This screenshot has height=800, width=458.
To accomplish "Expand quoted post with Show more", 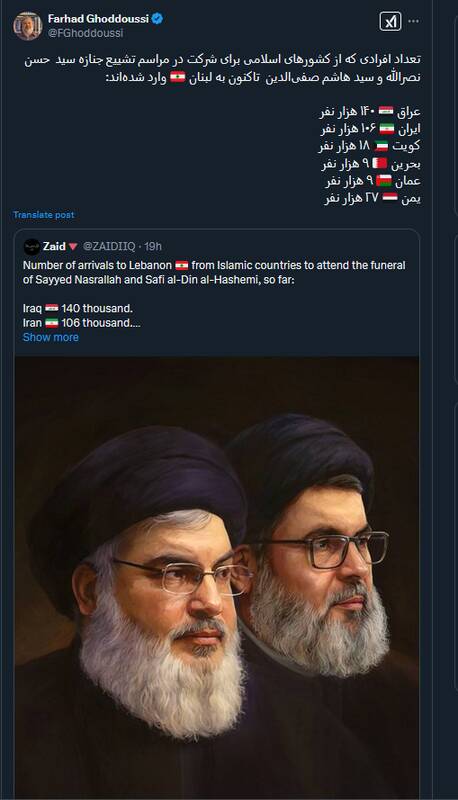I will 50,337.
